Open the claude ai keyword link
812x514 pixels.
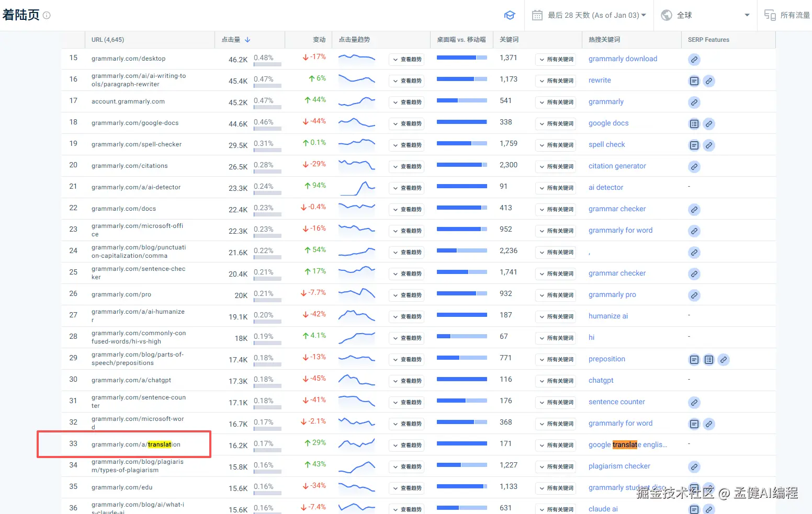603,509
